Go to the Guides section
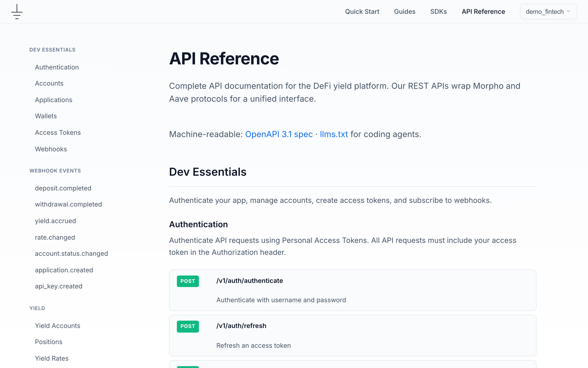Image resolution: width=588 pixels, height=368 pixels. tap(404, 11)
